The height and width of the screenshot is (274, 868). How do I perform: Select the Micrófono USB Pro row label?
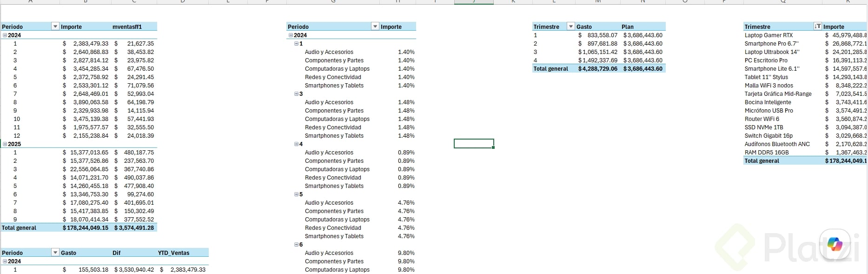pyautogui.click(x=769, y=110)
